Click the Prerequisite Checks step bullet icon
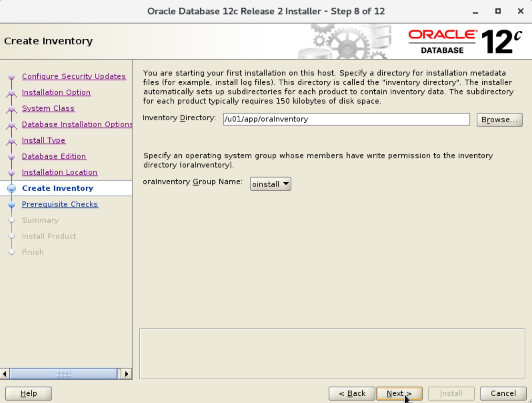This screenshot has height=403, width=532. coord(12,205)
